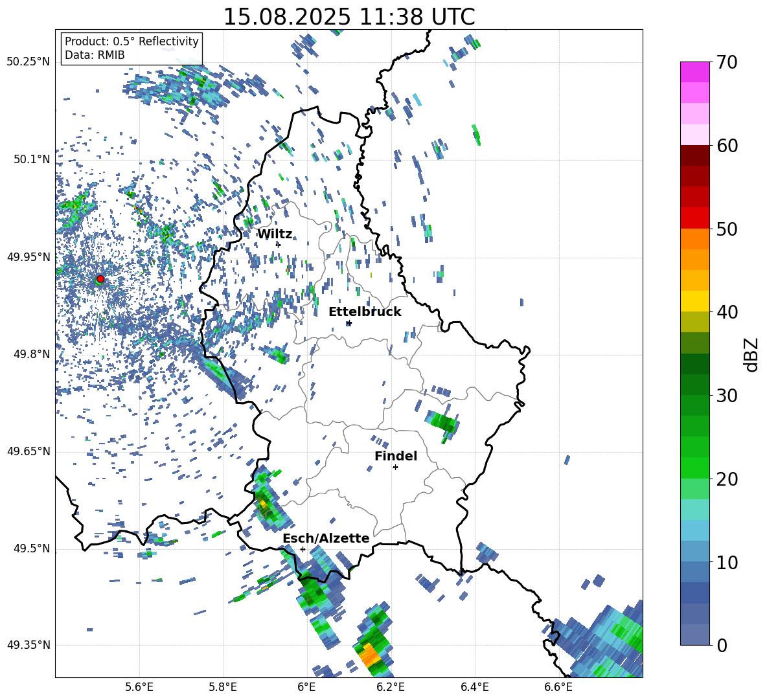Viewport: 767px width, 700px height.
Task: Select the Esch/Alzette city label
Action: tap(326, 538)
